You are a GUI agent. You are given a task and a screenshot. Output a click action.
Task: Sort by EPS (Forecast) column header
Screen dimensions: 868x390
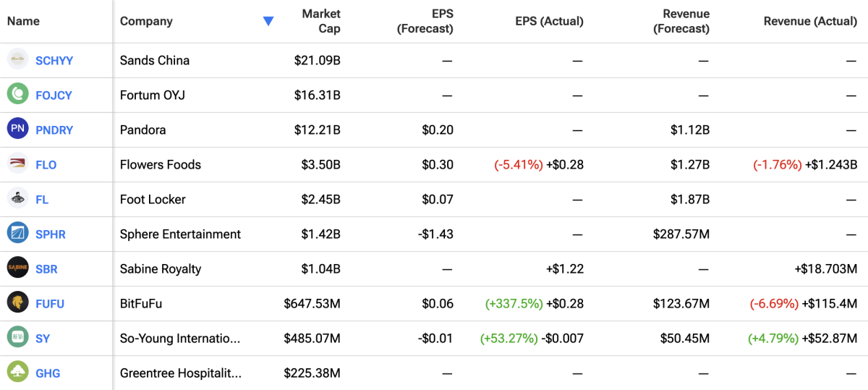point(425,21)
